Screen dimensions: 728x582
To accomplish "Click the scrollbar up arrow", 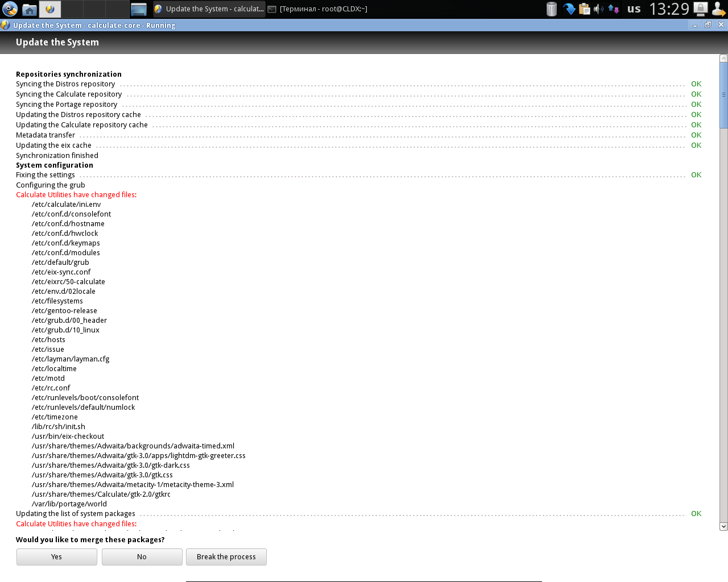I will point(723,58).
